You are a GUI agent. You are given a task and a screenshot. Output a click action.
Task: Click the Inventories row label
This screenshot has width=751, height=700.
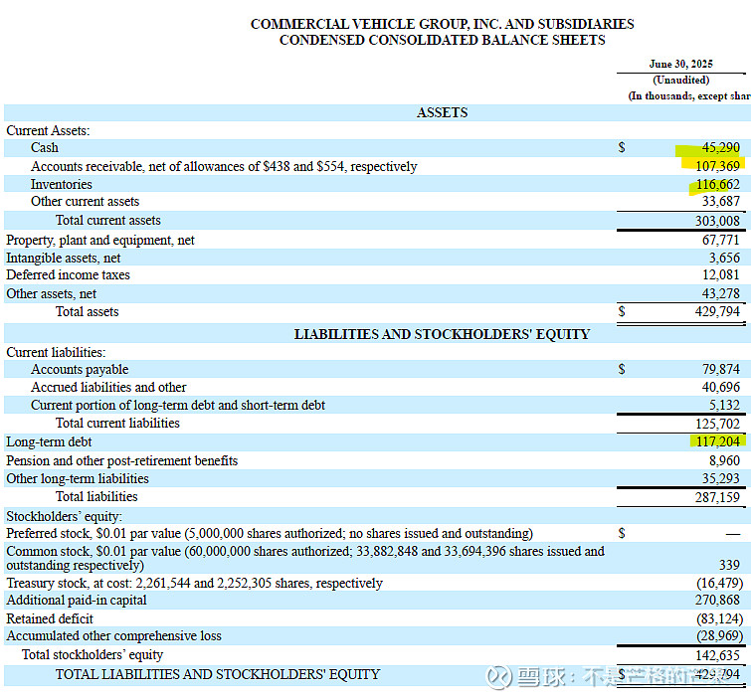62,184
